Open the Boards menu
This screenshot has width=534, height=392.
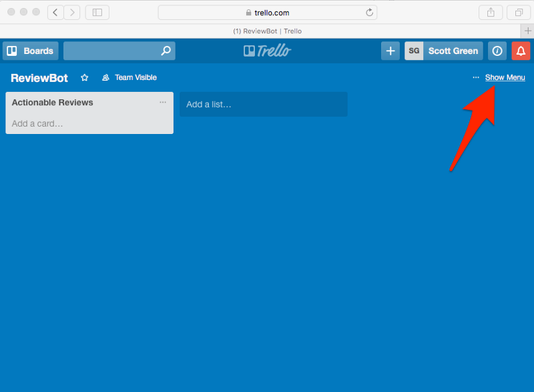click(x=31, y=51)
